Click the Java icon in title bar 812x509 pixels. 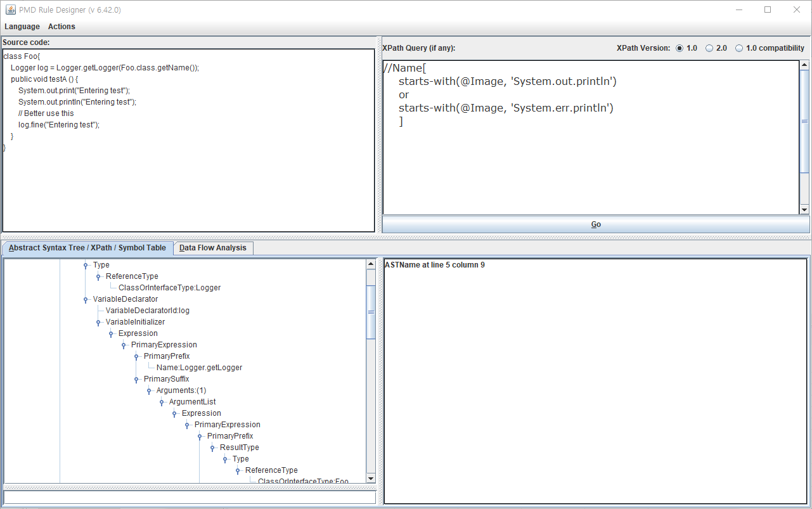pos(10,10)
